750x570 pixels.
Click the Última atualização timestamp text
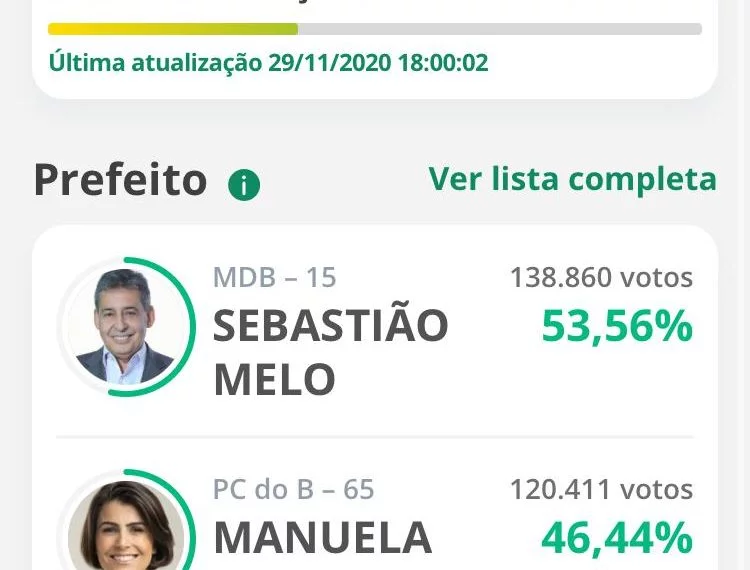pyautogui.click(x=268, y=63)
